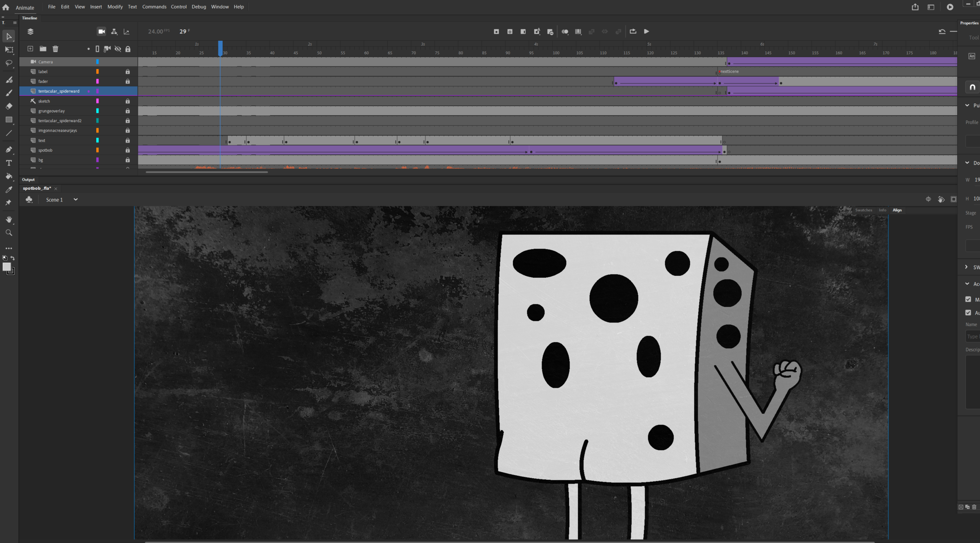This screenshot has width=980, height=543.
Task: Click the loop playback icon
Action: tap(633, 31)
